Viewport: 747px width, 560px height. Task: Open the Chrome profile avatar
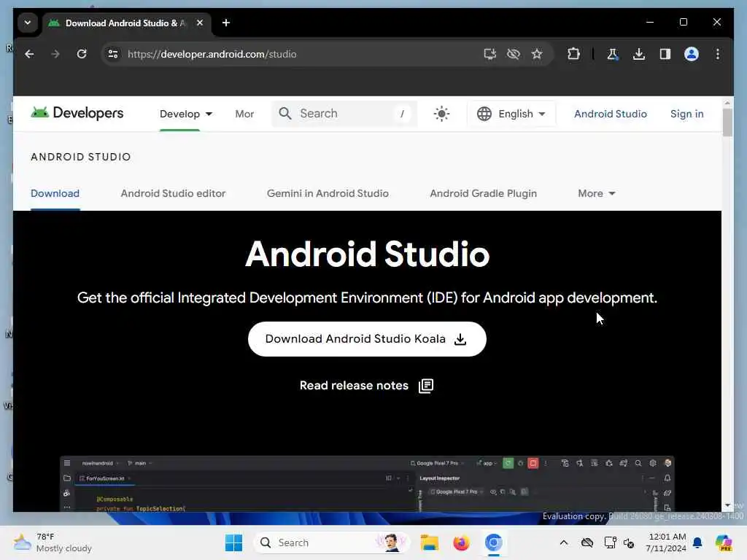[x=692, y=54]
